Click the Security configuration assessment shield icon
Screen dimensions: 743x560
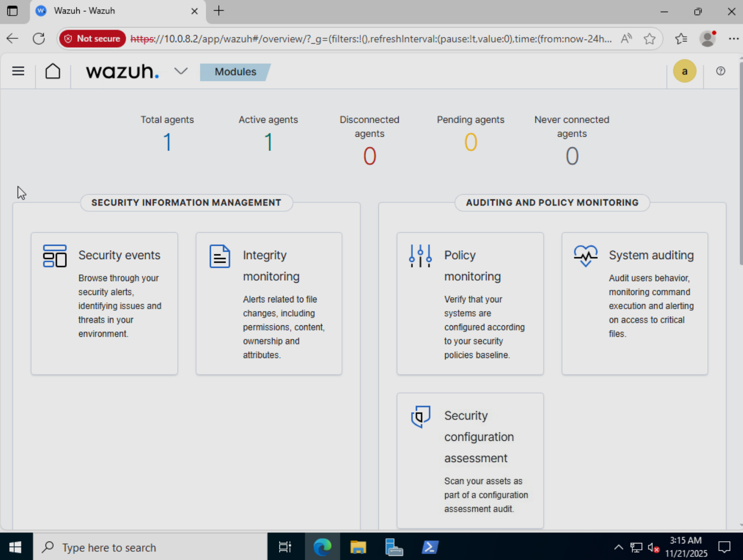420,416
